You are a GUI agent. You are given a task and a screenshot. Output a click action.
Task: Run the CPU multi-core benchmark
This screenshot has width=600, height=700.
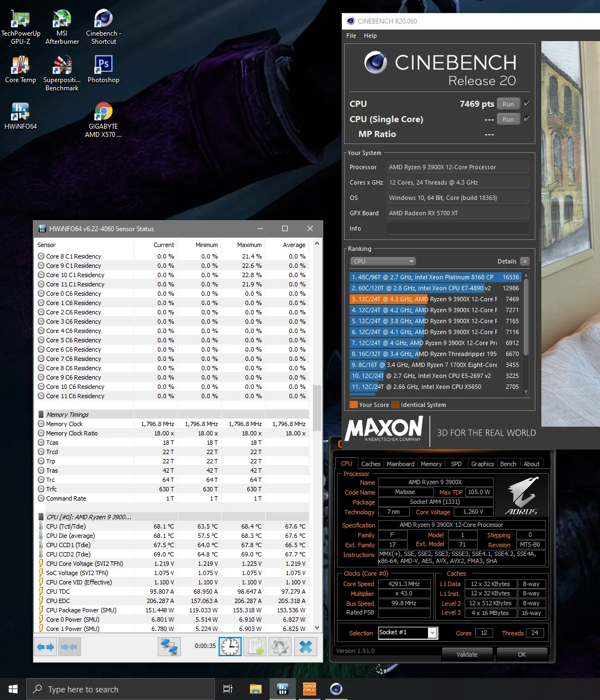tap(508, 104)
